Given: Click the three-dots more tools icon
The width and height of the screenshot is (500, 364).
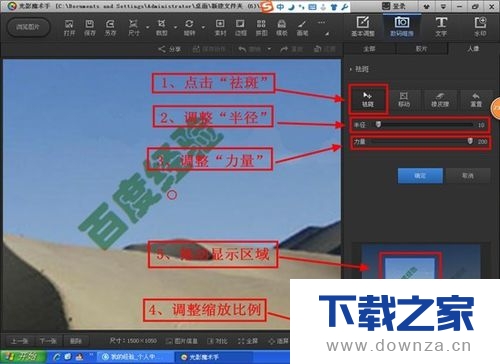Looking at the screenshot, I should pyautogui.click(x=321, y=23).
